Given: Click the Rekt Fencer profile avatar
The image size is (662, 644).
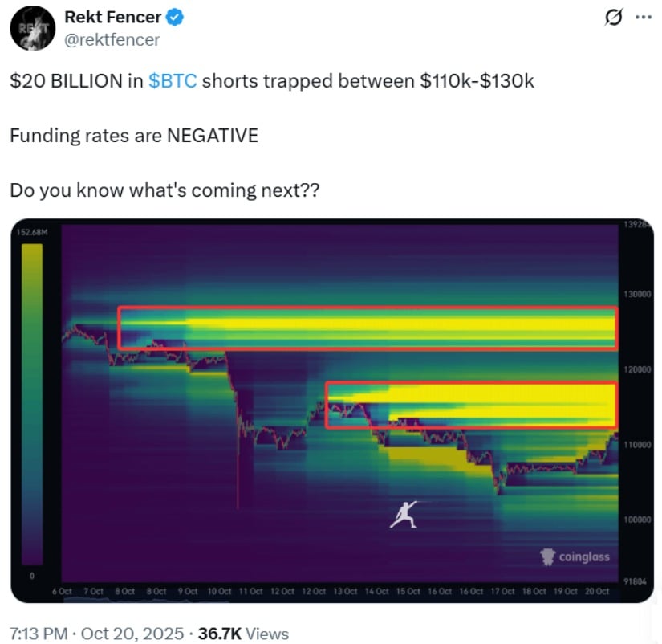Looking at the screenshot, I should [32, 29].
